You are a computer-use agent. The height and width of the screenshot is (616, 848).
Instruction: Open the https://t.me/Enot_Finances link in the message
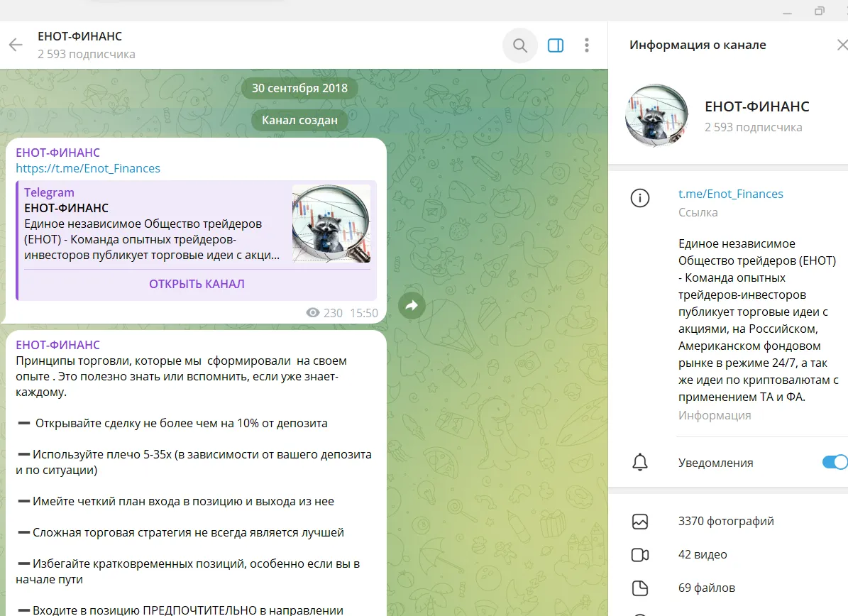[x=87, y=169]
